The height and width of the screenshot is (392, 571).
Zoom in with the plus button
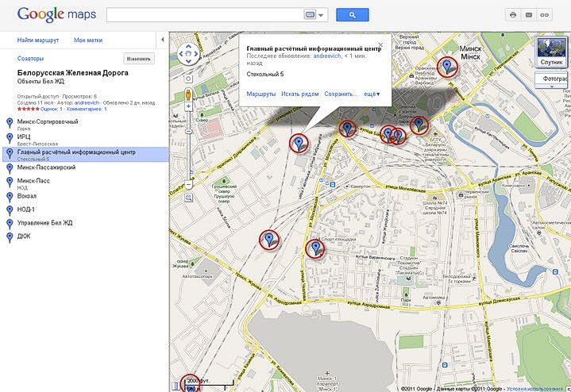point(188,106)
